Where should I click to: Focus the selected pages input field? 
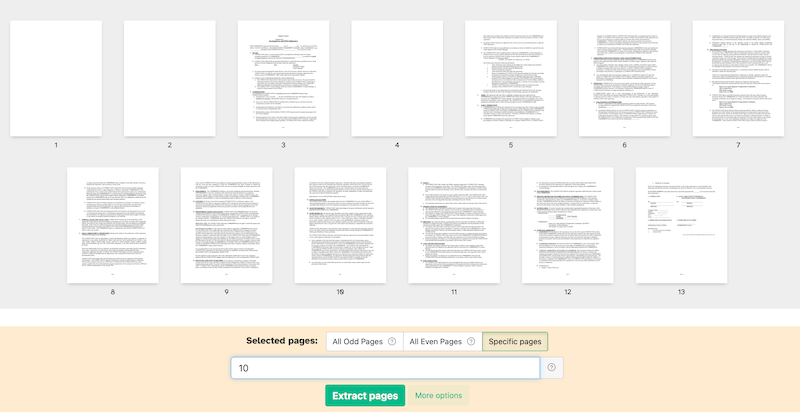(385, 368)
